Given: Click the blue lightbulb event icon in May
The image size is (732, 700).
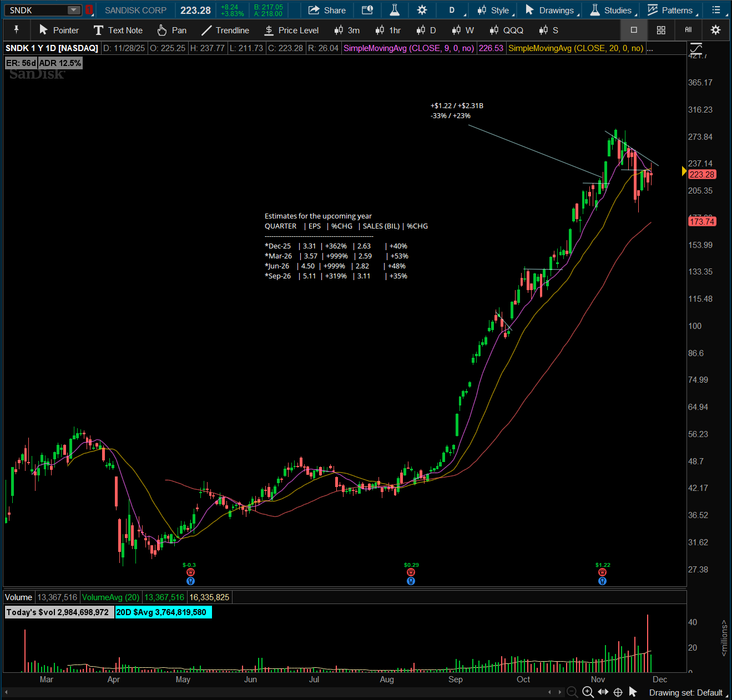Looking at the screenshot, I should [190, 581].
